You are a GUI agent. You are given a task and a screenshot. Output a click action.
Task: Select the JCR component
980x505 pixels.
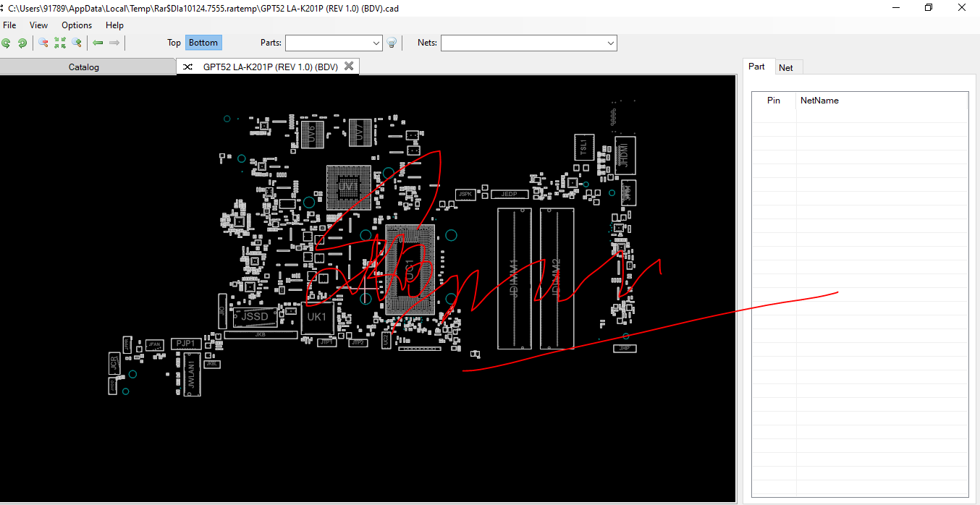point(114,363)
